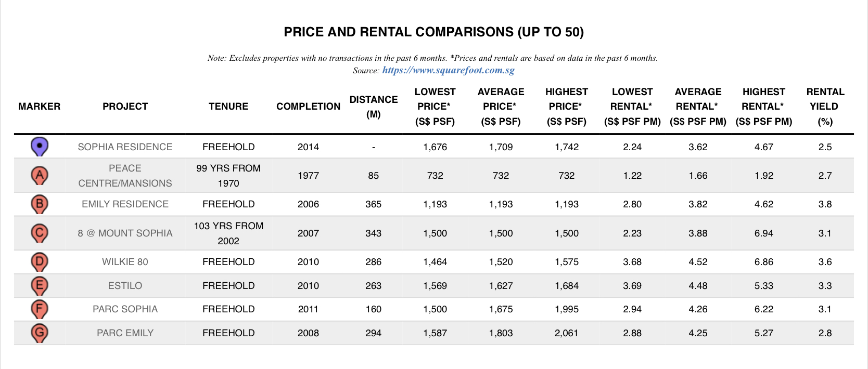Open the 8 @ Mount Sophia project
This screenshot has height=369, width=868.
pyautogui.click(x=125, y=233)
